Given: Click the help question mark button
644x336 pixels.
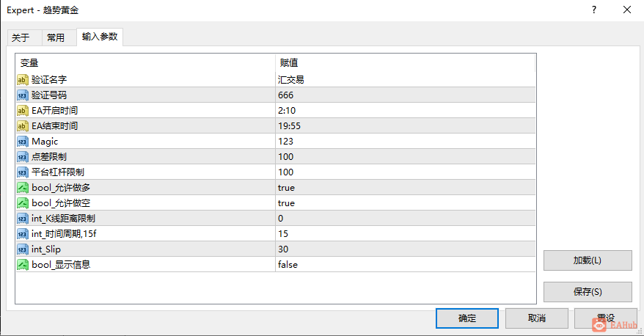Looking at the screenshot, I should [x=594, y=10].
